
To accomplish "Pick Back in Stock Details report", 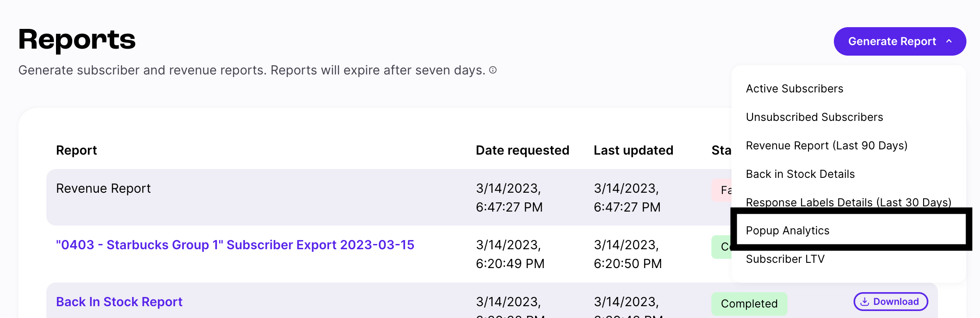I will [801, 174].
